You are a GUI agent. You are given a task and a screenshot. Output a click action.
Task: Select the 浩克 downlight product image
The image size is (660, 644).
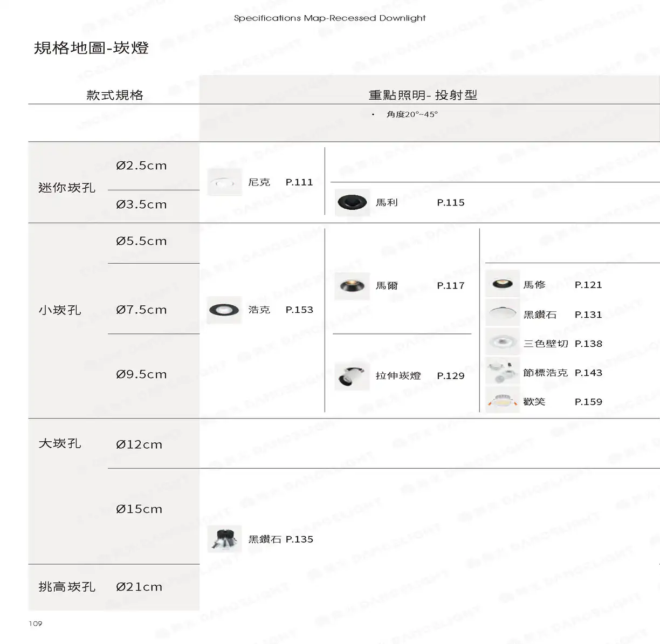(x=224, y=310)
